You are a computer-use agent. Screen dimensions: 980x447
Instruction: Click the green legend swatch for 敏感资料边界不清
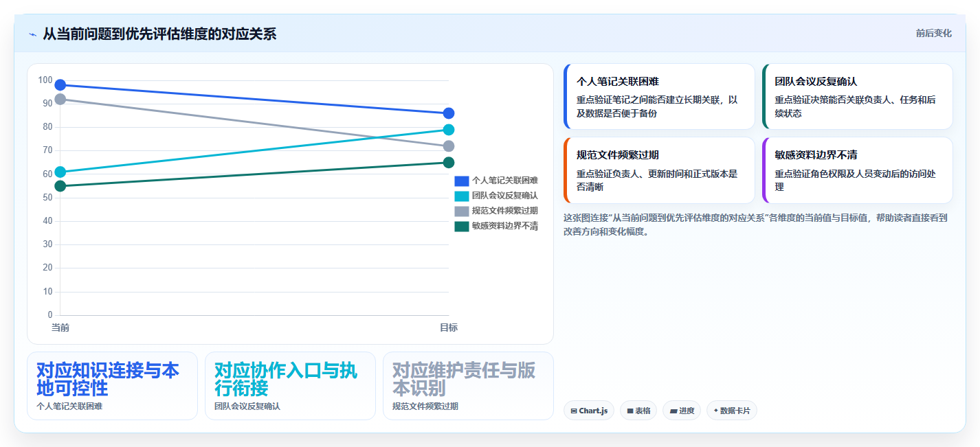click(462, 226)
